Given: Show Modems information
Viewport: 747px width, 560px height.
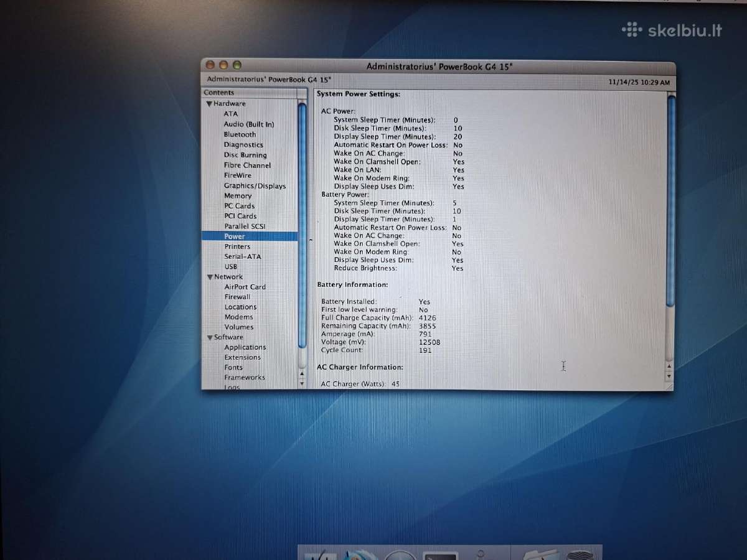Looking at the screenshot, I should tap(238, 317).
